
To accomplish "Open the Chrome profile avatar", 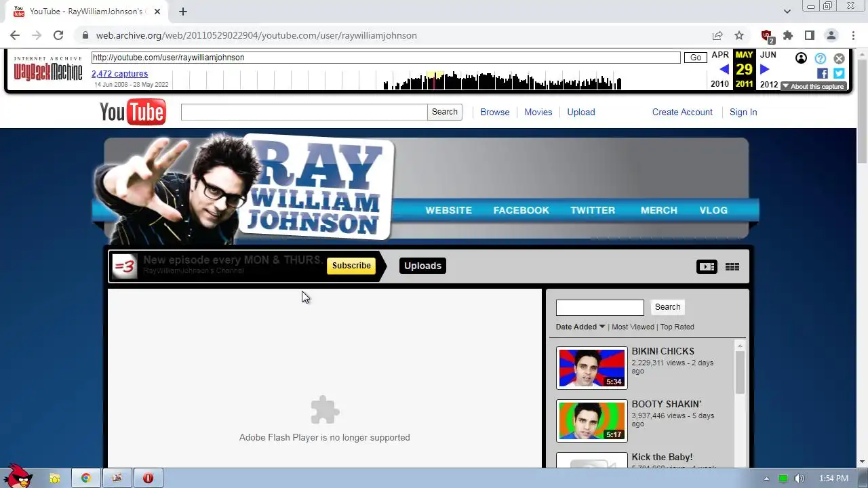I will [x=831, y=35].
